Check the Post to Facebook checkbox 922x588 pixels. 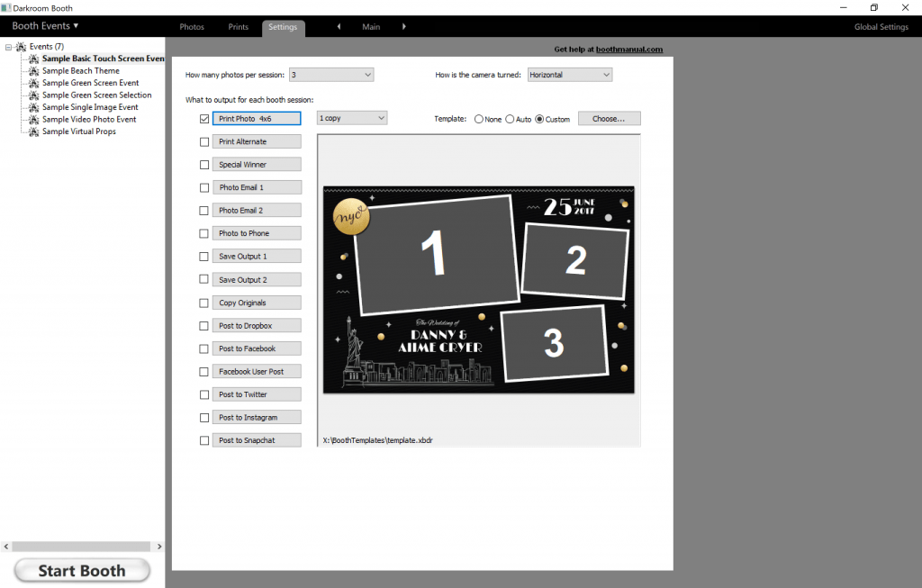coord(204,348)
